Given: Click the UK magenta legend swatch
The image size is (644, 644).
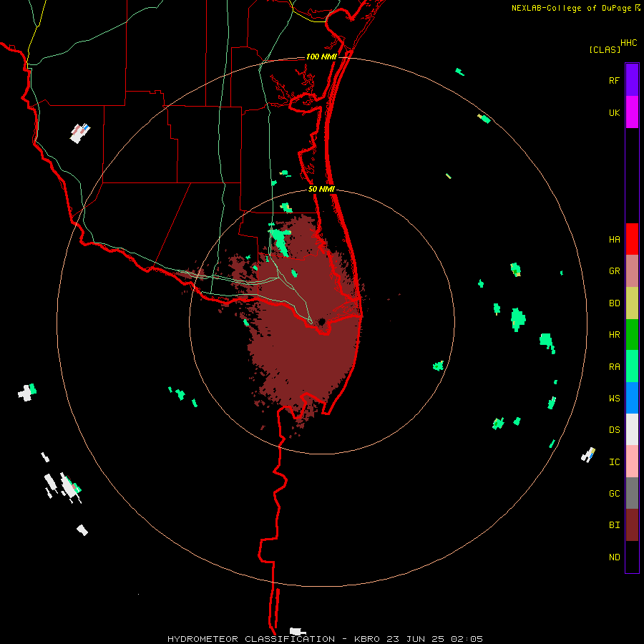Looking at the screenshot, I should coord(632,112).
